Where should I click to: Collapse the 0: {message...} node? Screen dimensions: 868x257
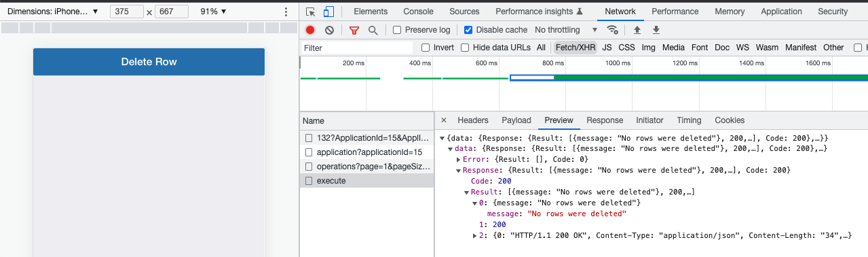pos(474,203)
